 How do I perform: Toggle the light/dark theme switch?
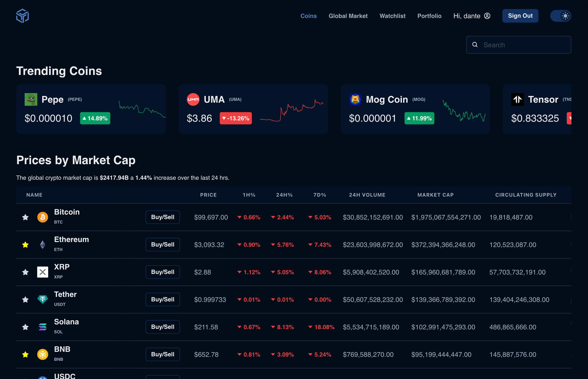pyautogui.click(x=561, y=16)
